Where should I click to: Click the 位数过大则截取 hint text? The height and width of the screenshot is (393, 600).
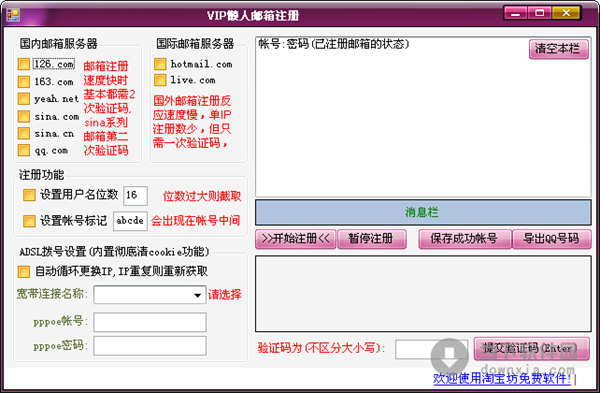click(202, 196)
